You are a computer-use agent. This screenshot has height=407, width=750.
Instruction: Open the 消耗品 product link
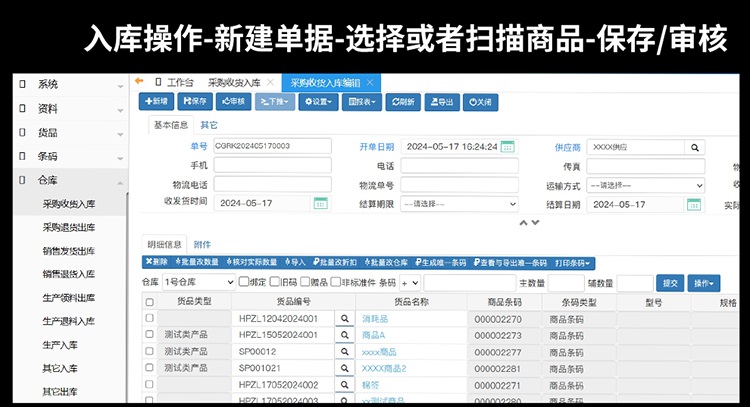click(x=375, y=319)
